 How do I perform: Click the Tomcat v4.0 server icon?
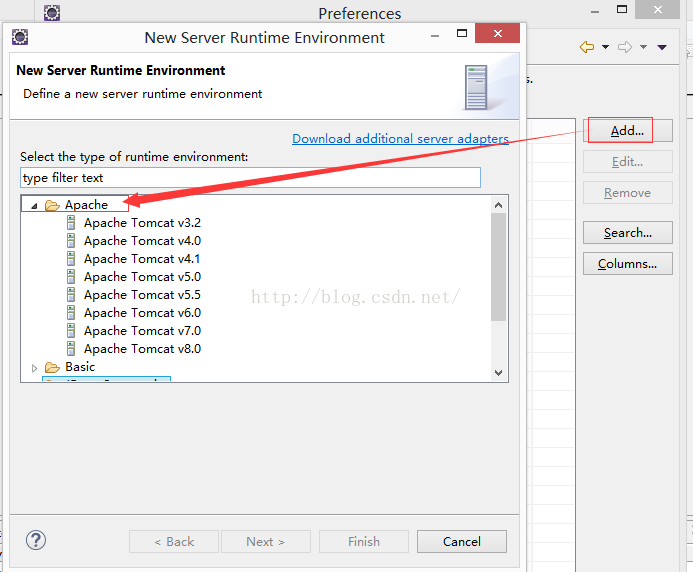[71, 240]
